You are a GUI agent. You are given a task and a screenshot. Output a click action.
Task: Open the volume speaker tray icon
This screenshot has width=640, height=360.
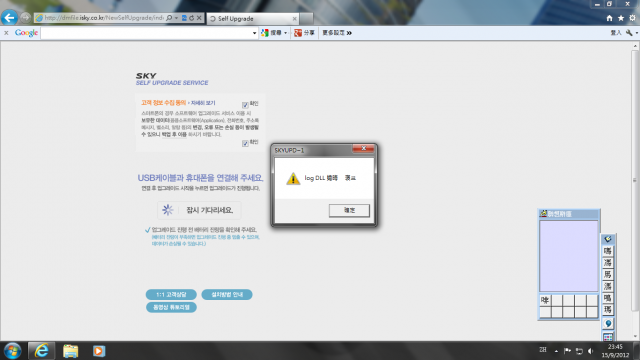pos(590,351)
